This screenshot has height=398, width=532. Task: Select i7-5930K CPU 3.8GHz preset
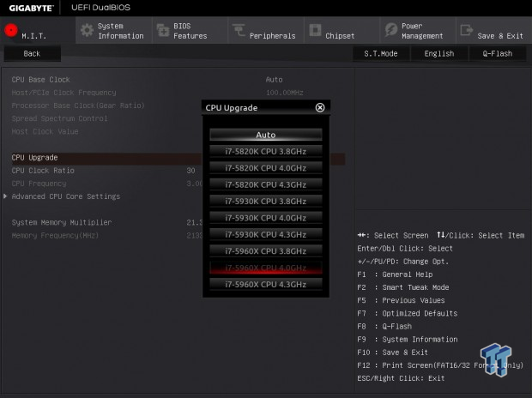(266, 202)
